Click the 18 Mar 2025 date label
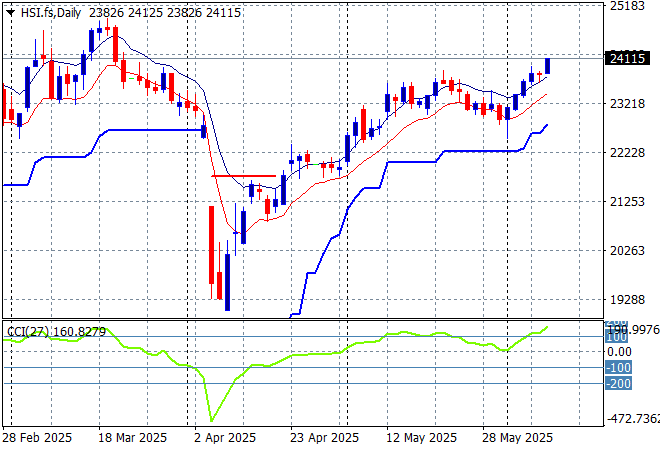Viewport: 660px width, 450px height. (133, 438)
